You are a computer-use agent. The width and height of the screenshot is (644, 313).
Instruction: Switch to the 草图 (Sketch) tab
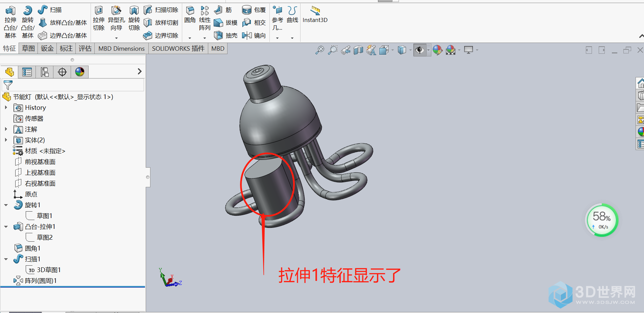(28, 49)
